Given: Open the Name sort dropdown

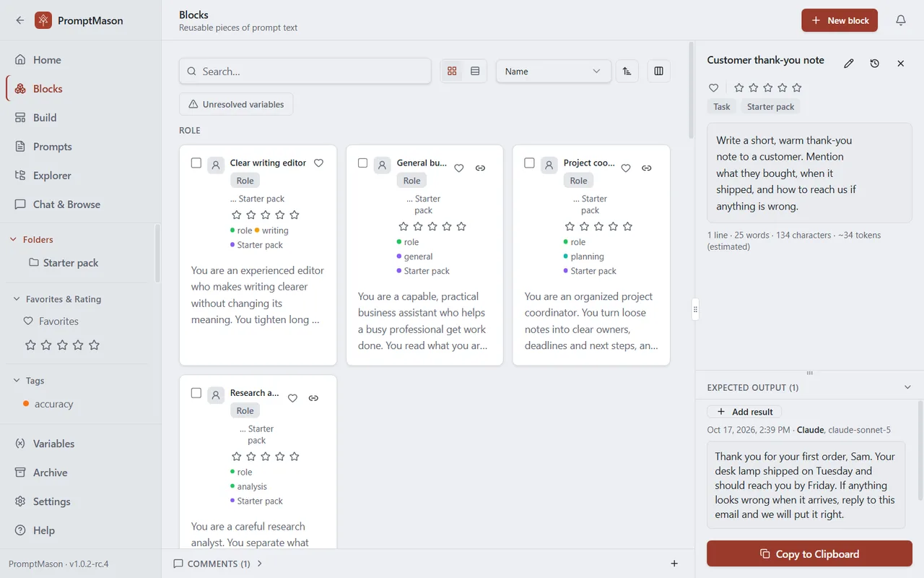Looking at the screenshot, I should [554, 71].
